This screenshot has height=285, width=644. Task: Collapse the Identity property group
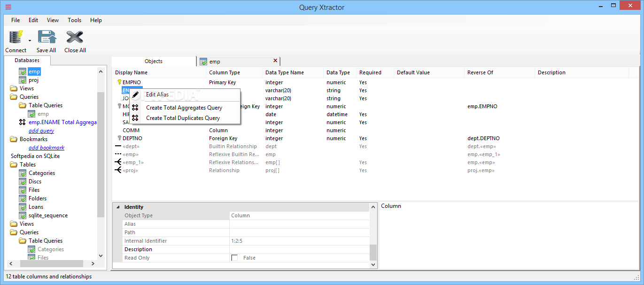coord(118,207)
